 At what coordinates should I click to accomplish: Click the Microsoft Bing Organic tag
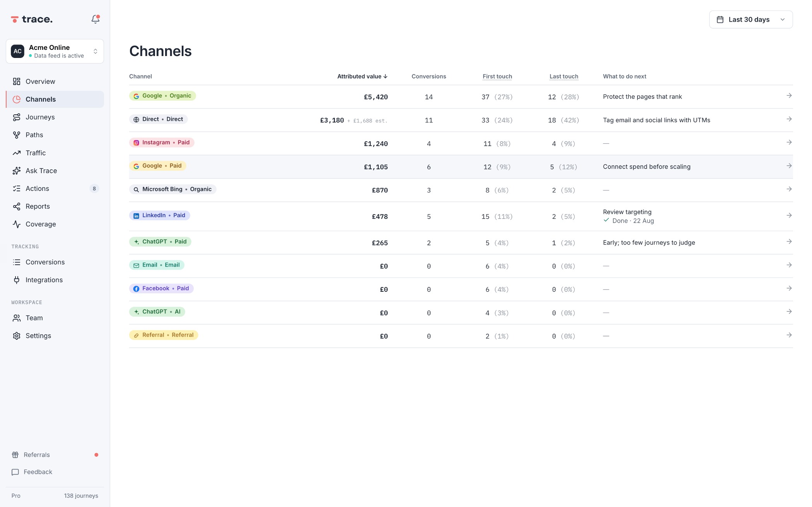[x=173, y=189]
